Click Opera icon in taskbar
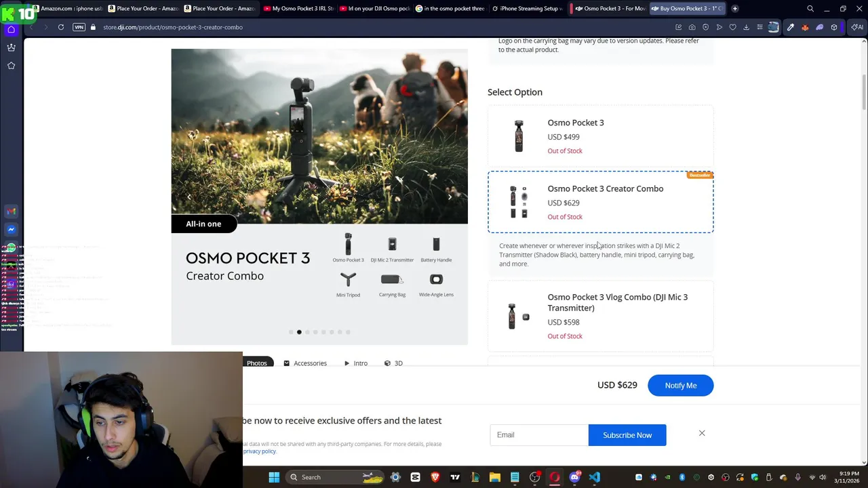868x488 pixels. [555, 477]
